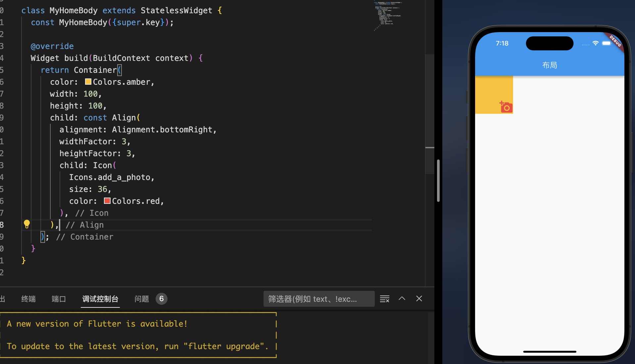Viewport: 635px width, 364px height.
Task: Select the 调试控制台 tab
Action: [x=100, y=299]
